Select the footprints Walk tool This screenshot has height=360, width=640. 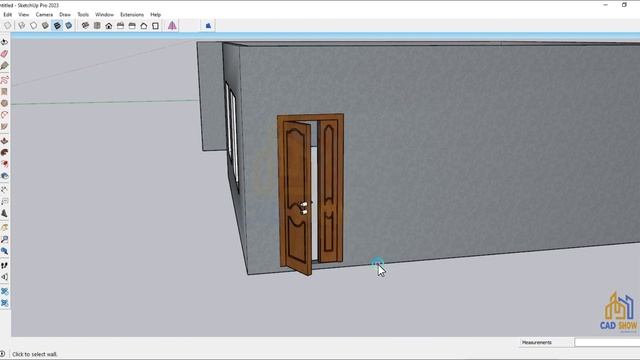click(4, 265)
